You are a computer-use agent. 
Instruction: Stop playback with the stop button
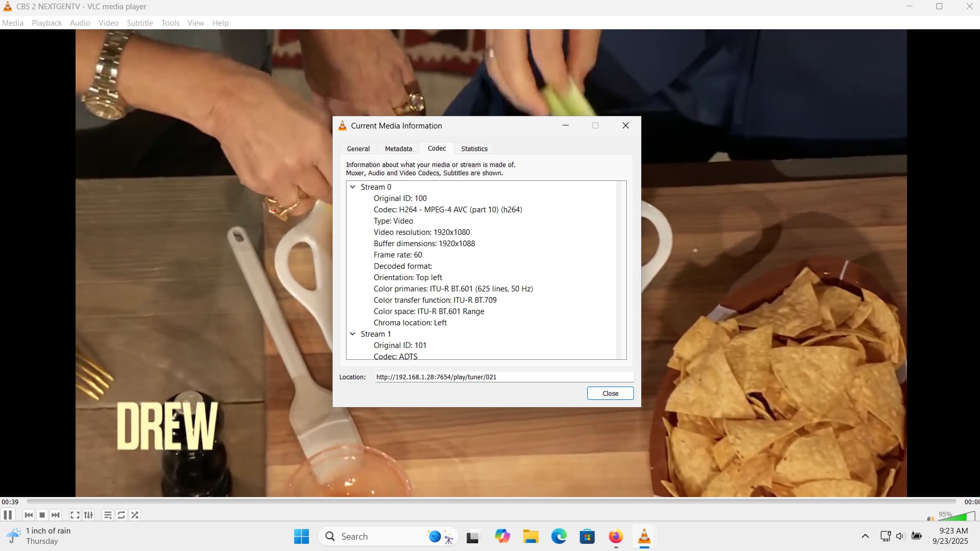click(x=42, y=515)
